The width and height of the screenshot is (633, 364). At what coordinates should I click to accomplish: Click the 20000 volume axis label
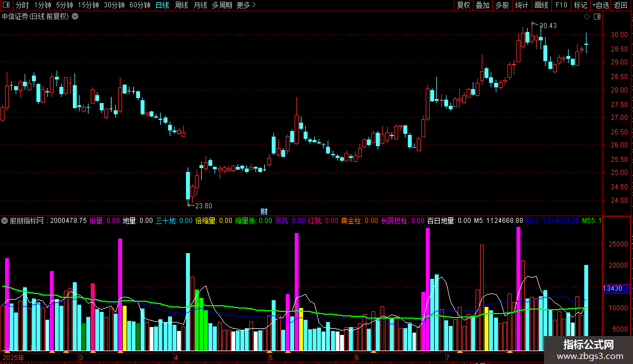pyautogui.click(x=618, y=265)
